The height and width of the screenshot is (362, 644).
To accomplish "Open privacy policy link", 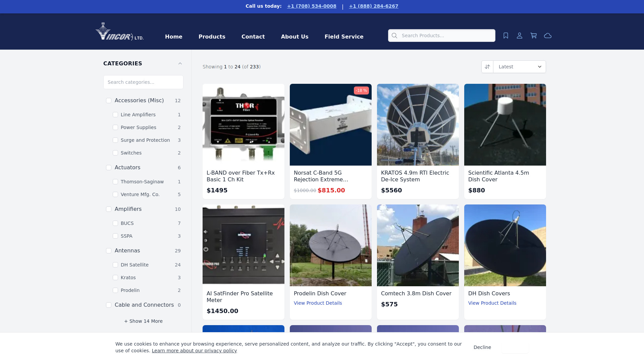I will click(194, 351).
